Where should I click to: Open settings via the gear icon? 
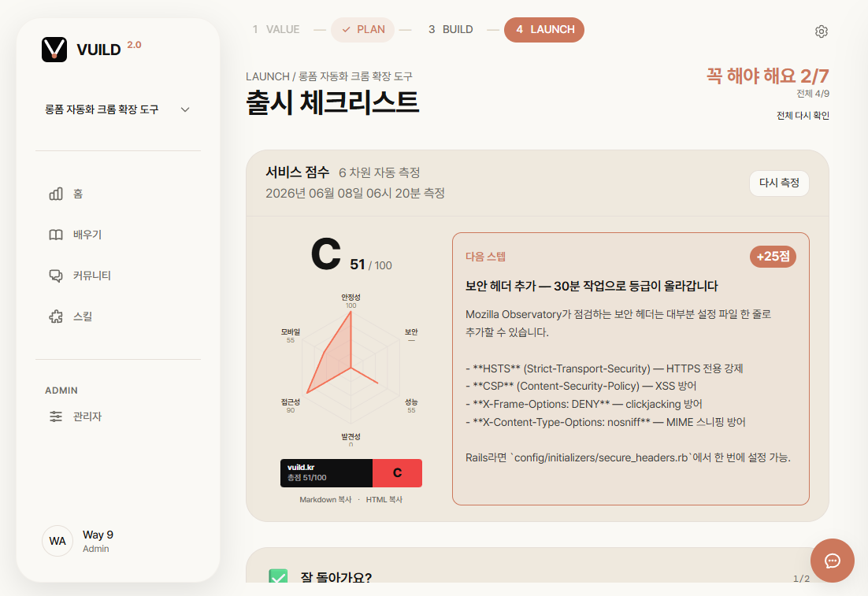(822, 31)
